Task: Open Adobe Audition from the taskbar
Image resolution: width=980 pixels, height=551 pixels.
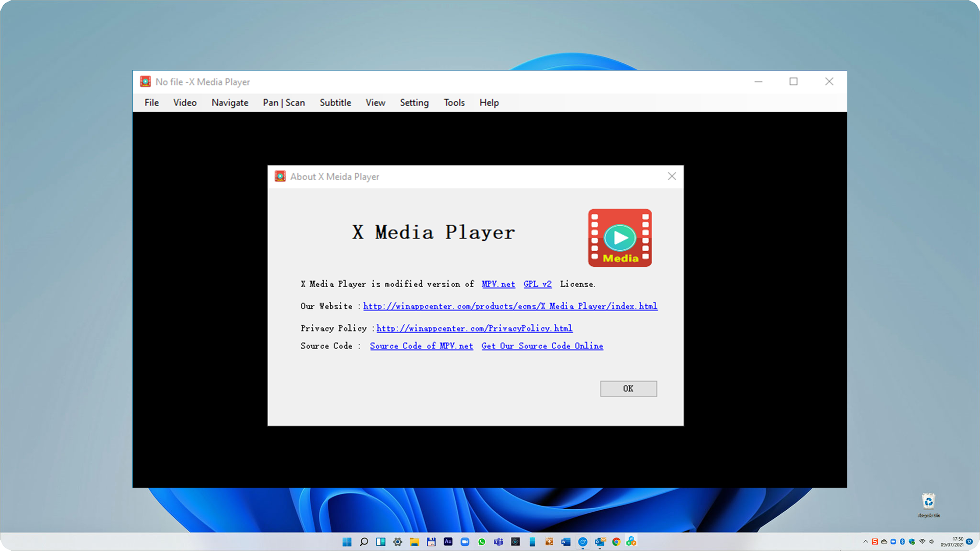Action: (448, 542)
